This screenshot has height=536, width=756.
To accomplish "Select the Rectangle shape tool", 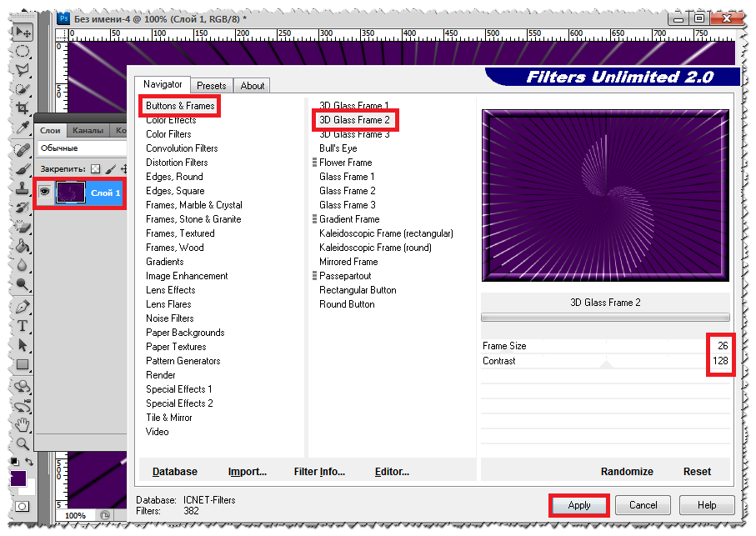I will click(x=23, y=364).
